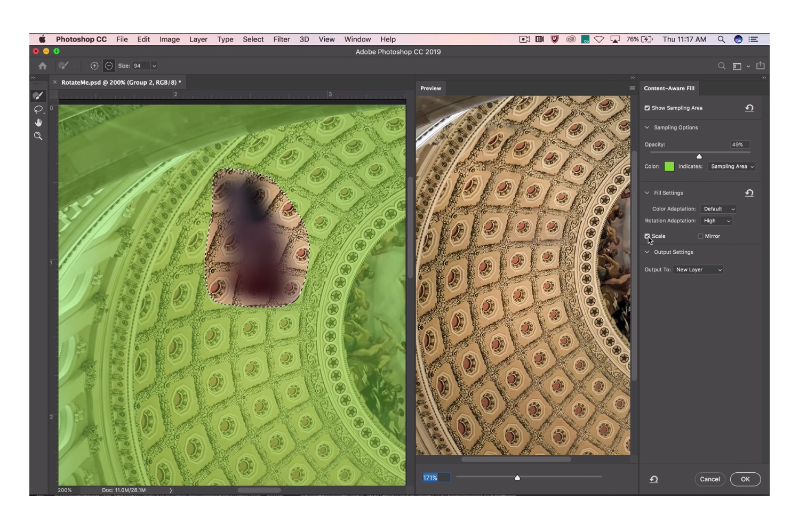Click the OK button

pos(745,479)
